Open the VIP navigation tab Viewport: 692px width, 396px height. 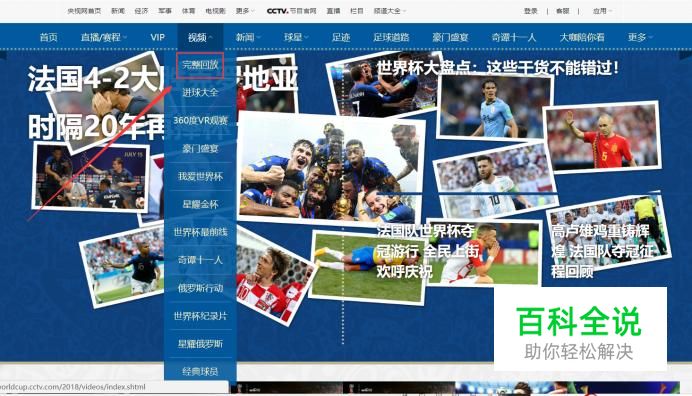[158, 37]
